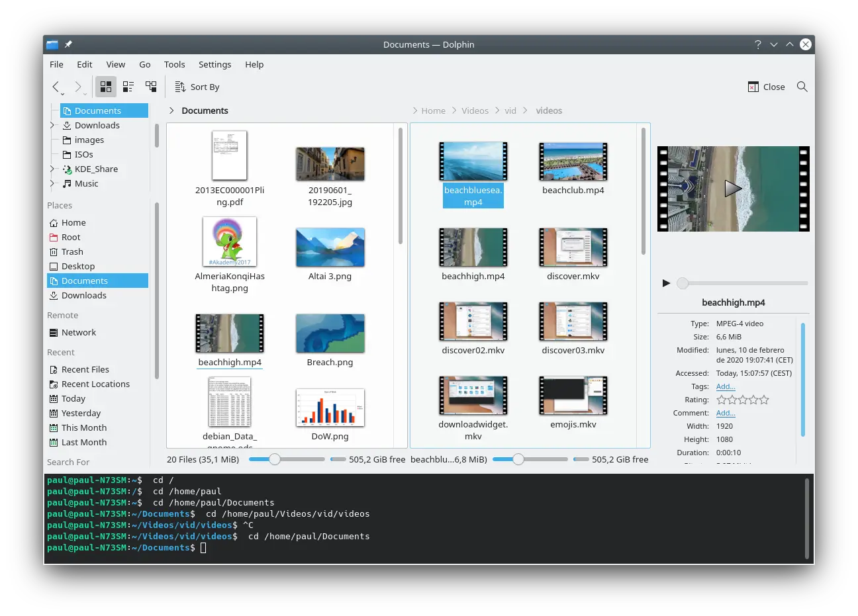Play the beachhigh.mp4 preview
Image resolution: width=858 pixels, height=616 pixels.
[x=666, y=283]
